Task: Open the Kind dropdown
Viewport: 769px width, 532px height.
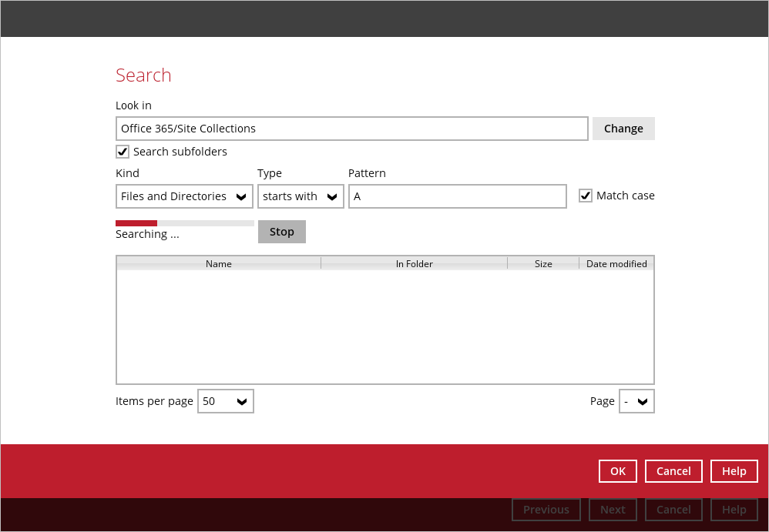Action: pos(184,196)
